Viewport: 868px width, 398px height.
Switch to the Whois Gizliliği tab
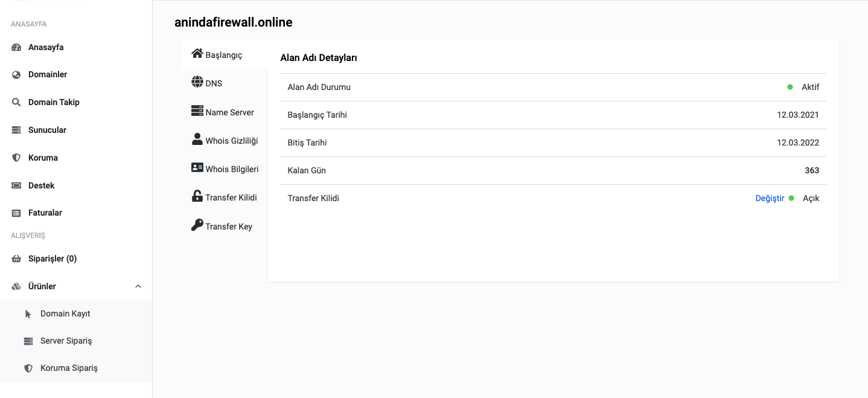click(x=224, y=141)
